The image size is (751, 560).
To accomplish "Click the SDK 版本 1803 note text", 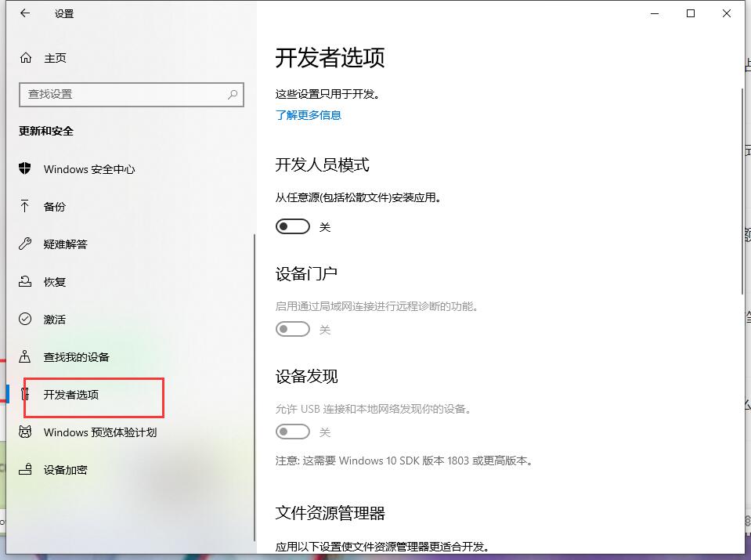I will [404, 461].
